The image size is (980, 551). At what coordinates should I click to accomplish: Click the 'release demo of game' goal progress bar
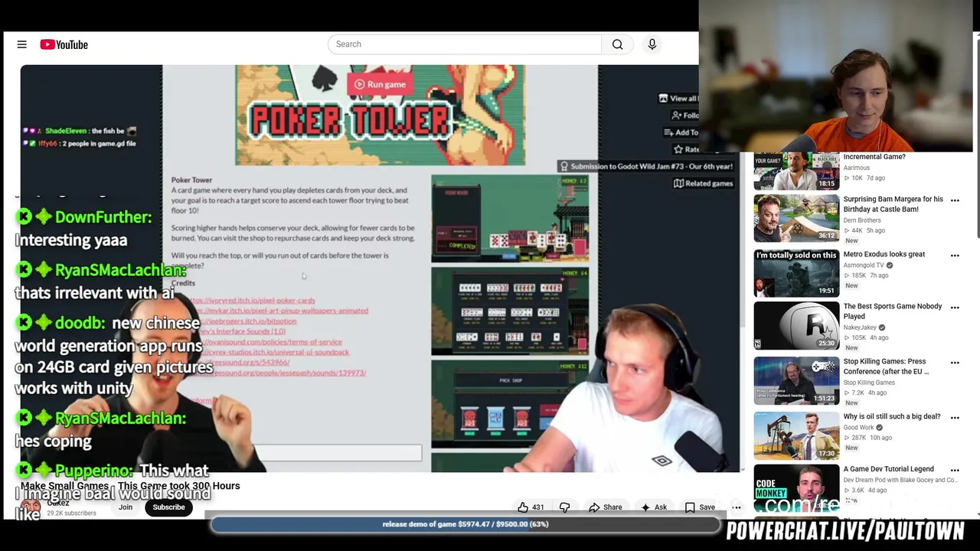pos(465,524)
